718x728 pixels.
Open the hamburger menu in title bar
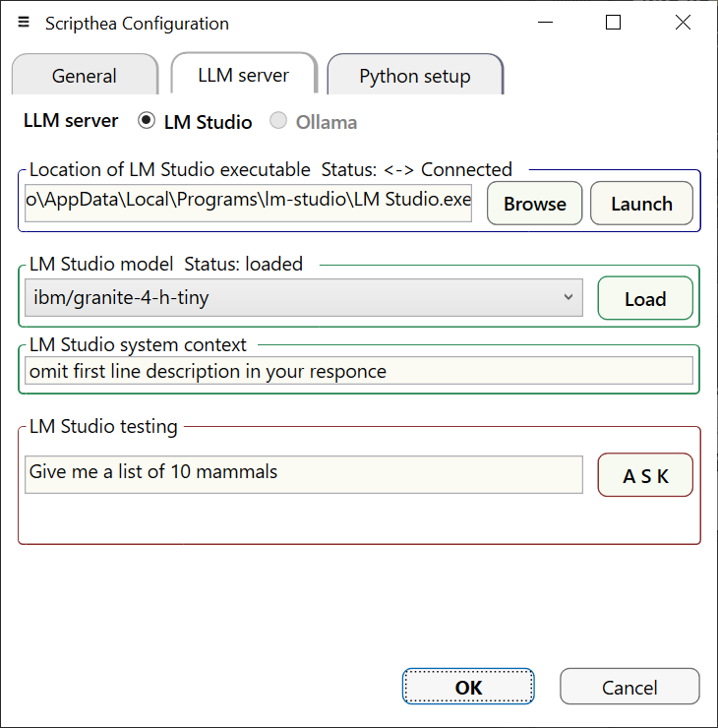(24, 23)
